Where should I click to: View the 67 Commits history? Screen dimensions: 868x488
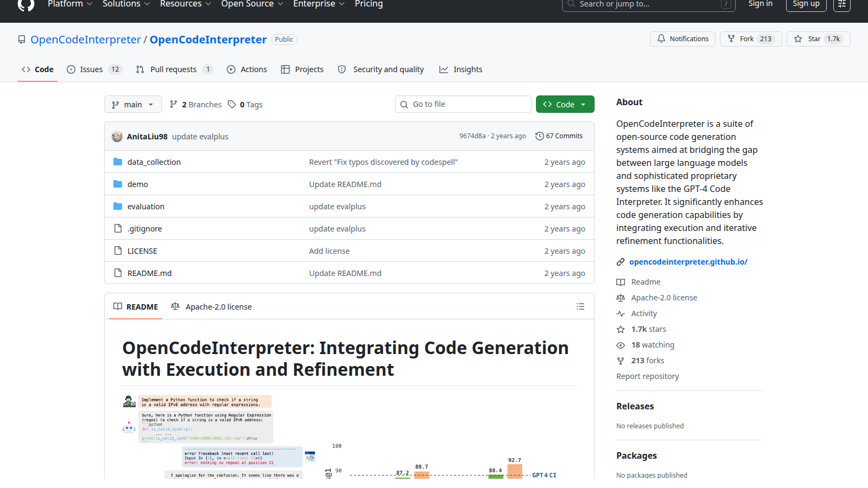(559, 136)
